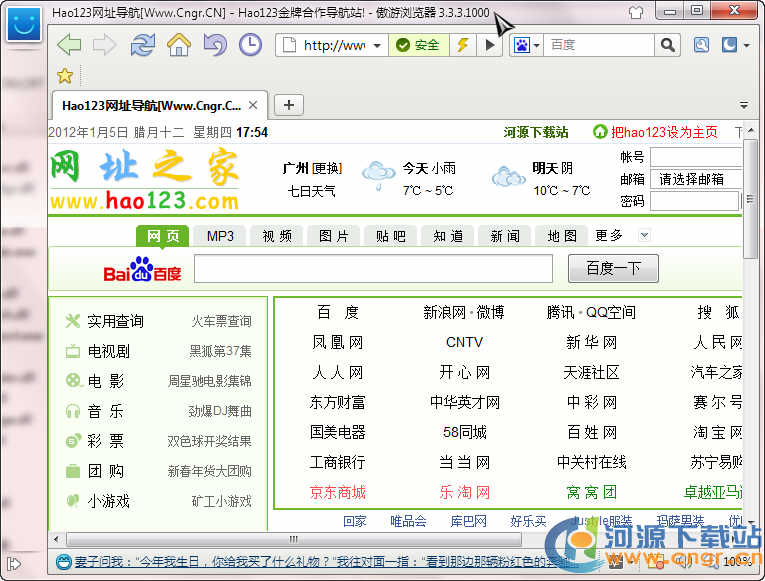Screen dimensions: 765x581
Task: Click the 帐号 account input field
Action: 696,157
